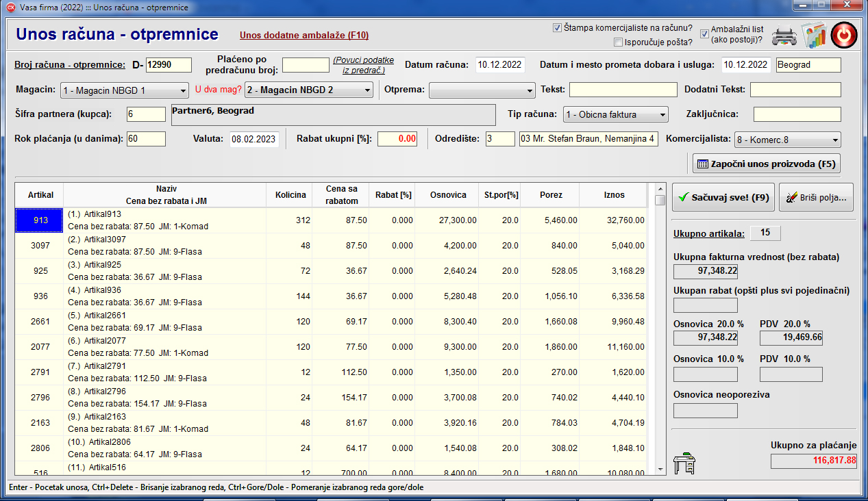
Task: Click Porez 270.00 in the Artikal2791 row
Action: tap(551, 372)
